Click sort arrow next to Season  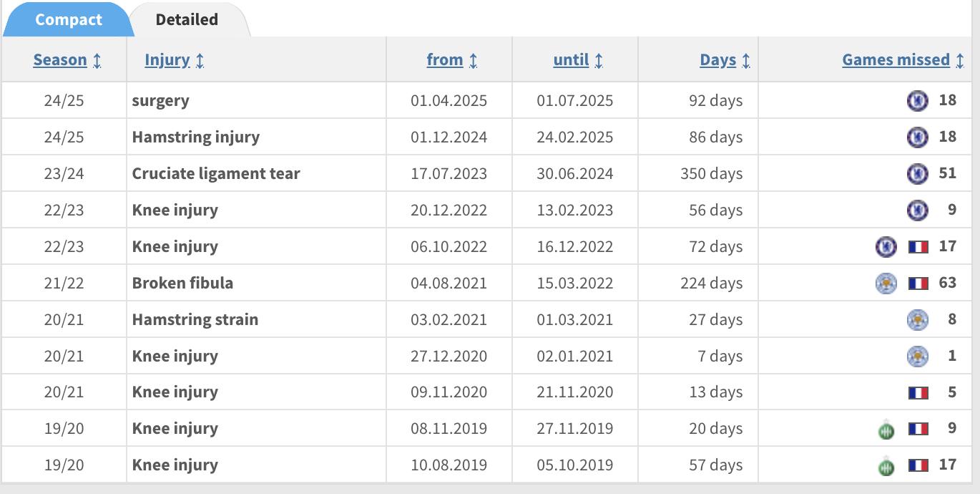[x=97, y=61]
